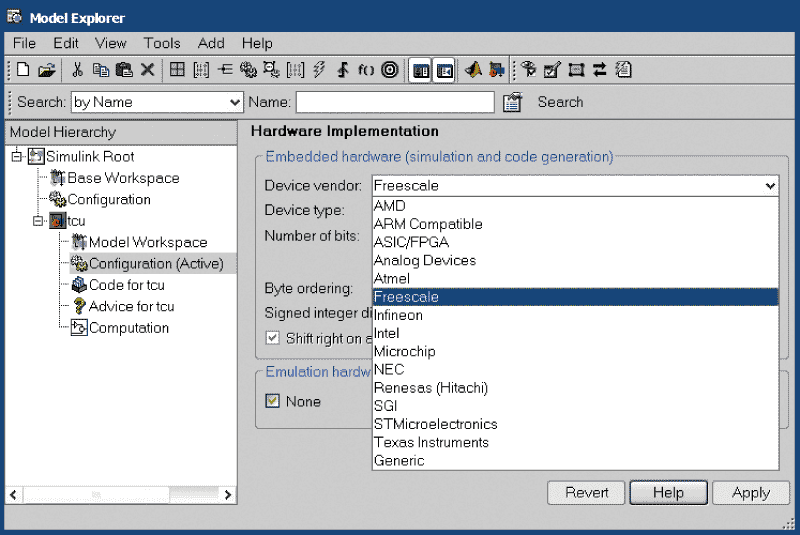Collapse the tcu tree node
Screen dimensions: 800x535
point(38,221)
